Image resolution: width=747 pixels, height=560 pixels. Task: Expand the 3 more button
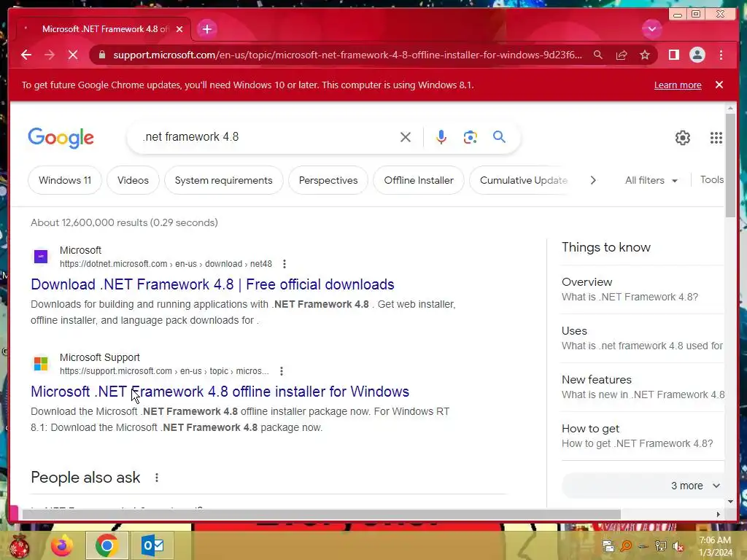coord(643,486)
